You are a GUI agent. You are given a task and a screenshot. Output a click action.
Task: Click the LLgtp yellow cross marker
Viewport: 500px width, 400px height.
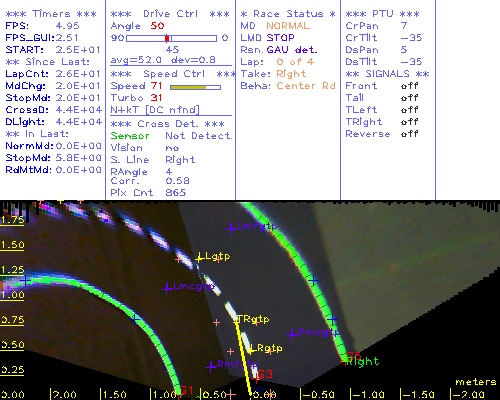[199, 258]
